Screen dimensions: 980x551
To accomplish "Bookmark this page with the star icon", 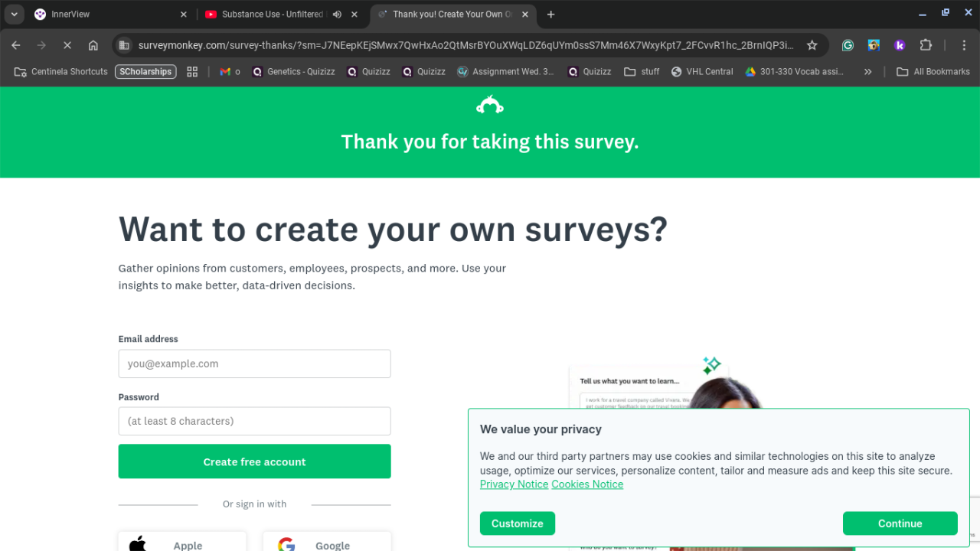I will (812, 45).
